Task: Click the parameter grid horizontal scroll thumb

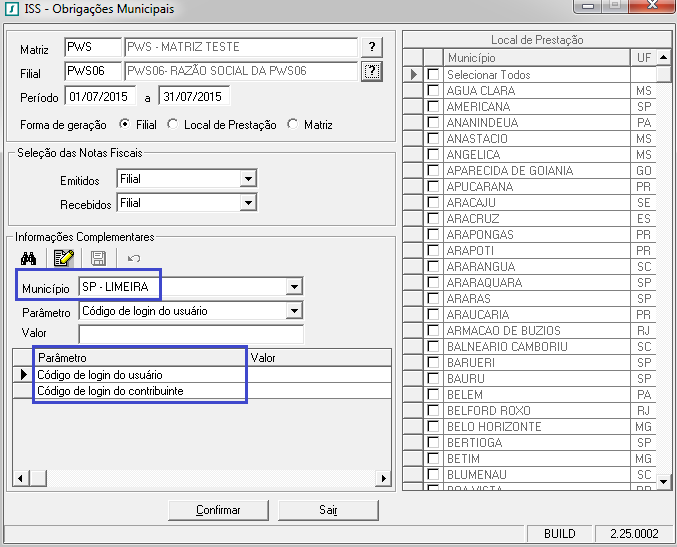Action: (38, 478)
